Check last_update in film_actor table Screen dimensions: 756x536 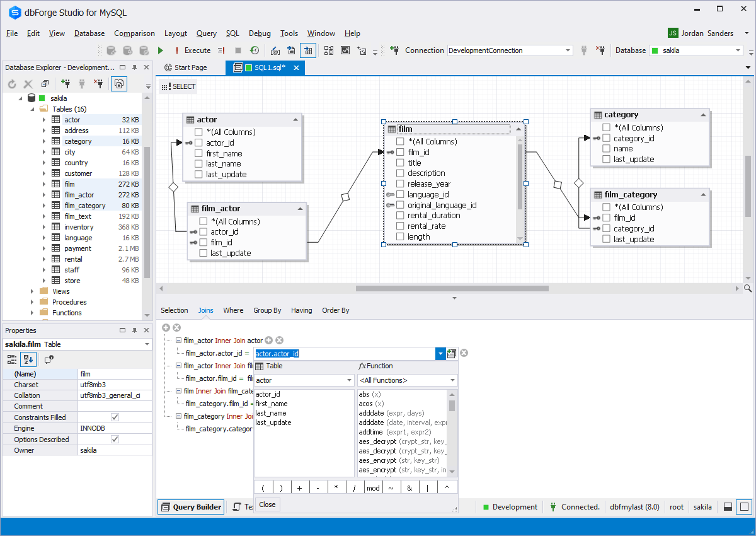tap(203, 253)
